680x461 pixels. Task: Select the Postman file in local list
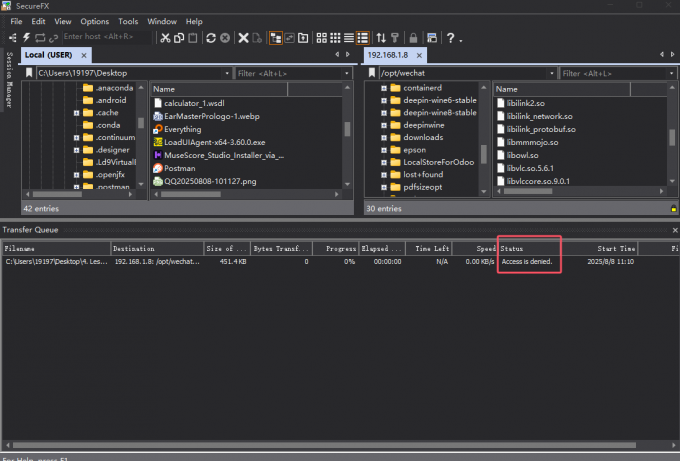[180, 168]
